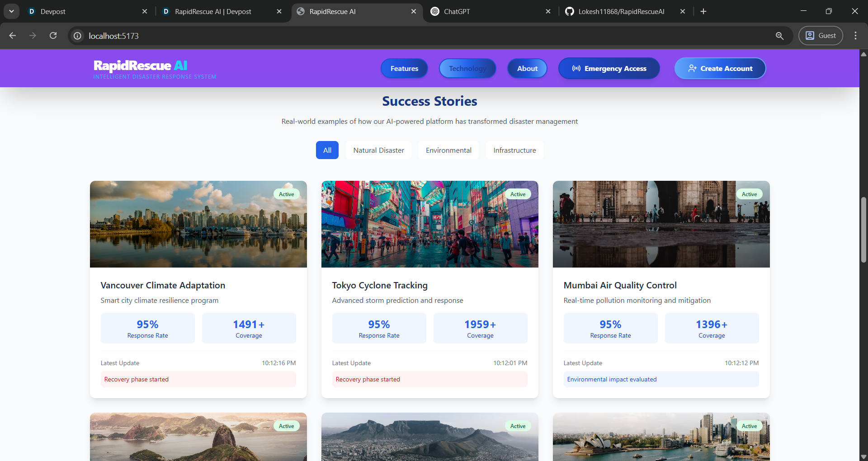This screenshot has height=461, width=868.
Task: Switch to the Devpost tab
Action: [86, 11]
